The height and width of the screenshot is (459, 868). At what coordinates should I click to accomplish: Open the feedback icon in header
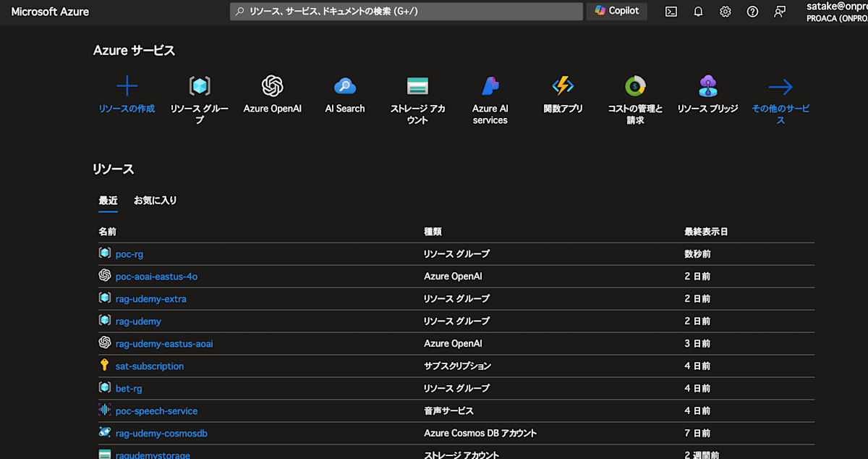click(x=779, y=12)
